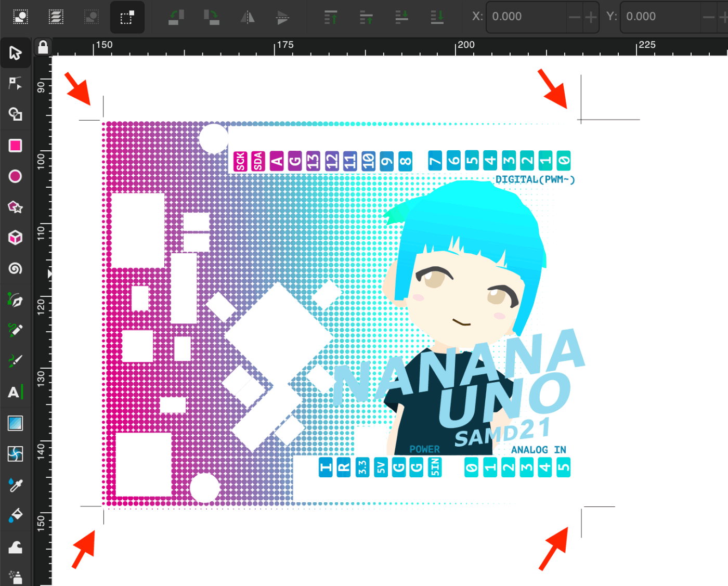The width and height of the screenshot is (728, 586).
Task: Select the Pencil freehand tool
Action: [x=16, y=330]
